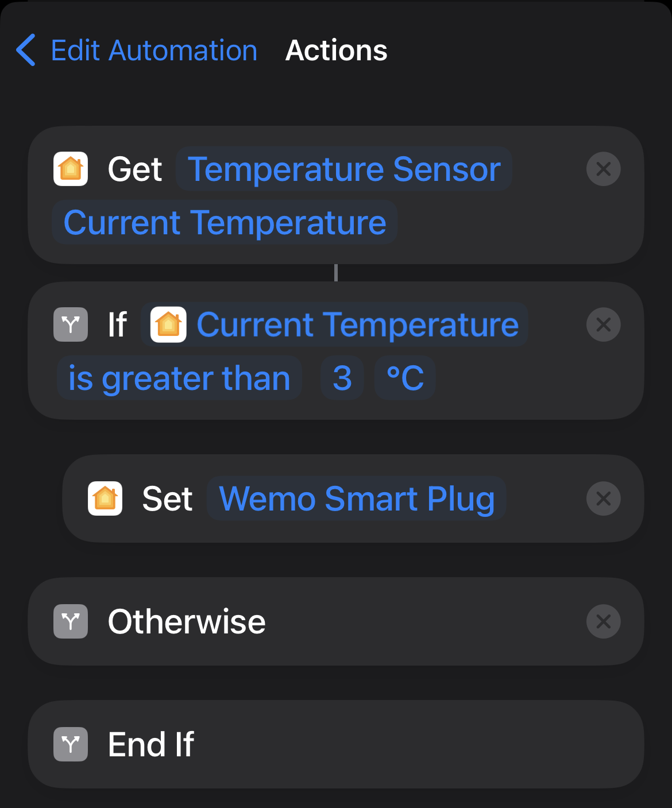Delete the If condition action
The width and height of the screenshot is (672, 808).
point(603,324)
